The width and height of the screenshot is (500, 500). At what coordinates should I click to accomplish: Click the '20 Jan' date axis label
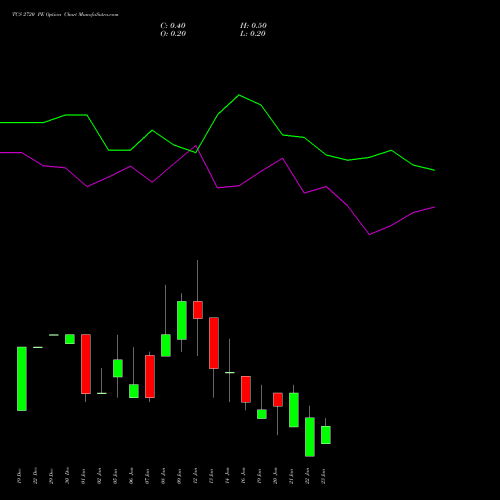click(275, 476)
